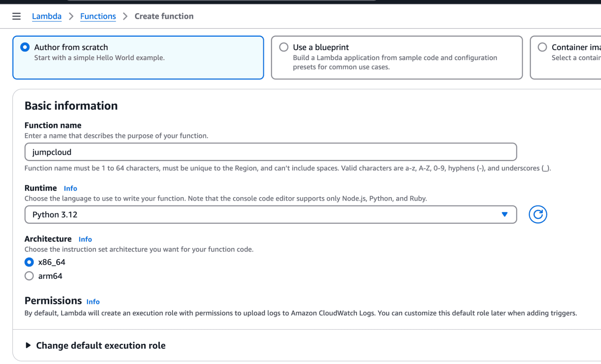Select the x86_64 architecture option
Viewport: 601px width, 364px height.
(x=29, y=262)
